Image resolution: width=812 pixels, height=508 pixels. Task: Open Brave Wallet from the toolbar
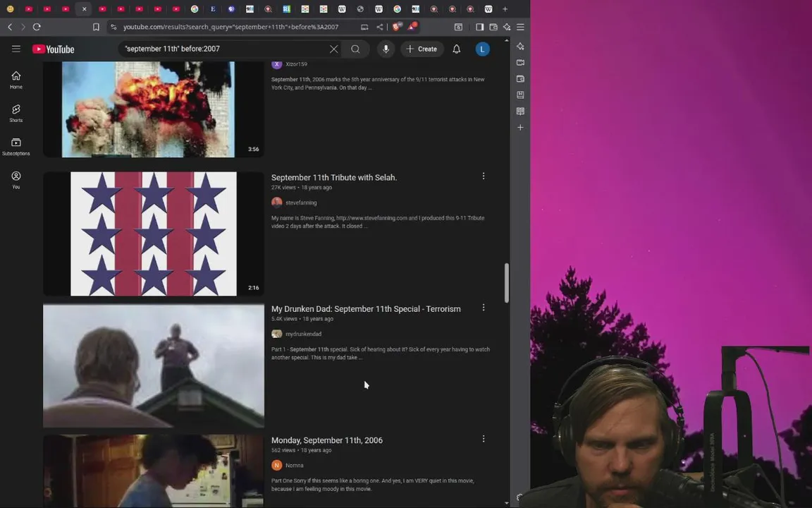(493, 27)
